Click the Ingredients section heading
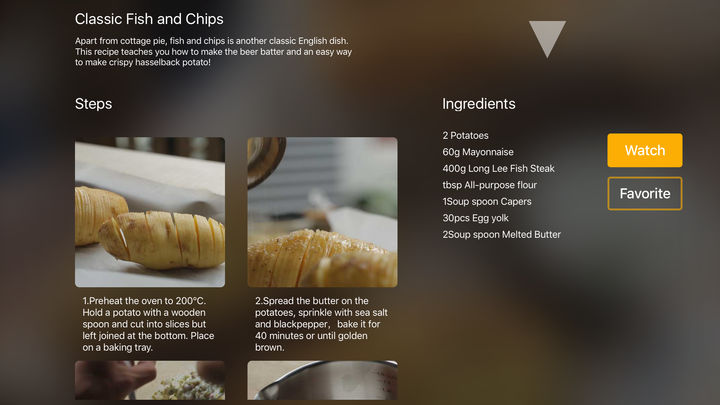 [479, 104]
